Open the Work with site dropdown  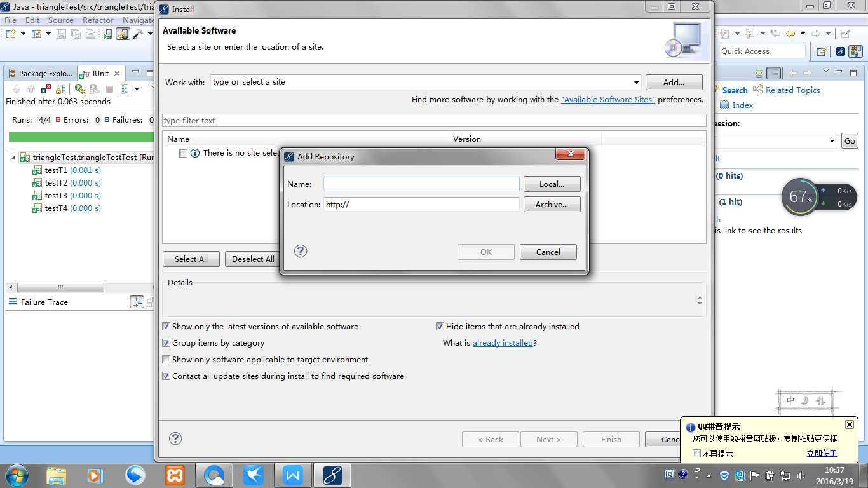(636, 83)
